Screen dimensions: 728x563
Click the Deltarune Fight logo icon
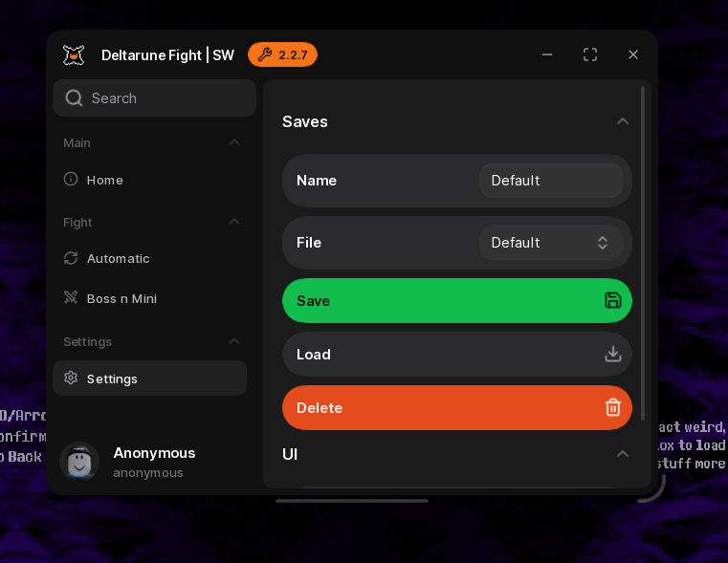[x=74, y=55]
